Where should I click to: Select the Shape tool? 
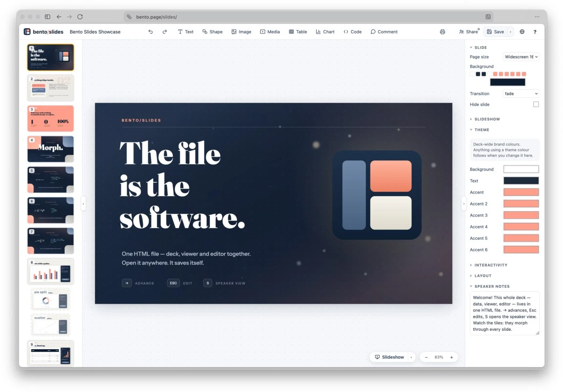(212, 32)
